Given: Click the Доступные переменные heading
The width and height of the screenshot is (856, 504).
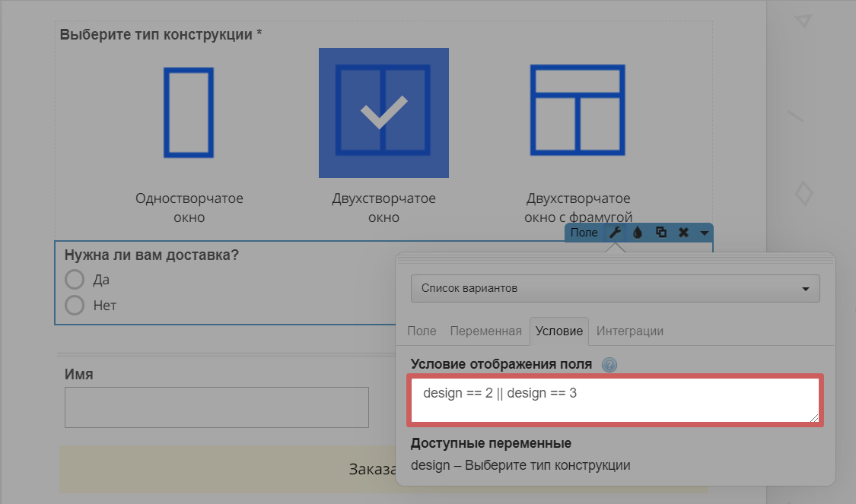Looking at the screenshot, I should point(491,443).
